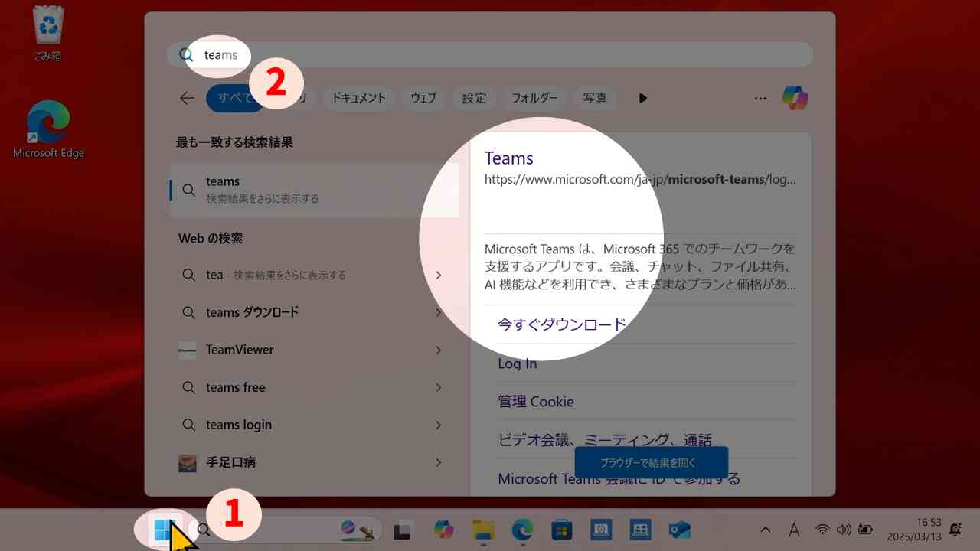
Task: Open the more options (…) menu
Action: pyautogui.click(x=760, y=98)
